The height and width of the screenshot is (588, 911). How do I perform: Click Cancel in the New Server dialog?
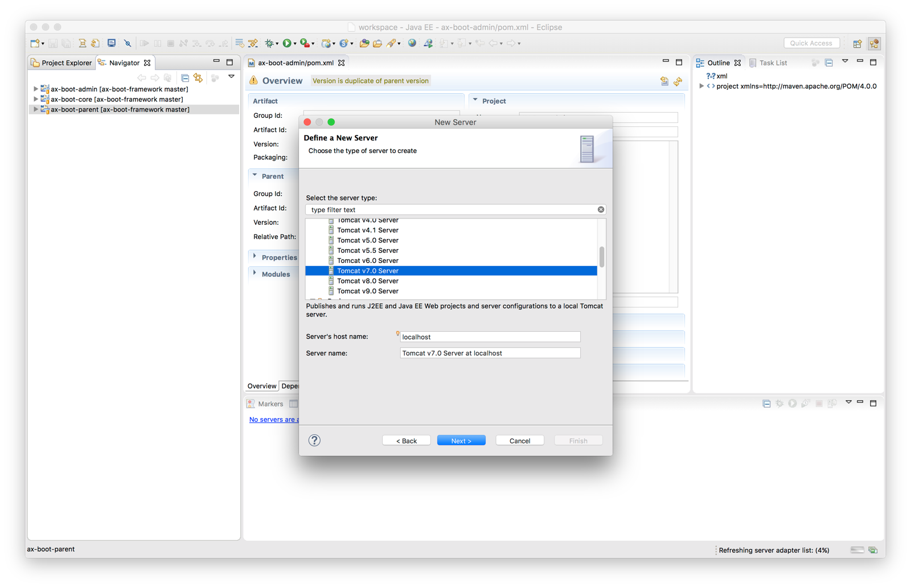(520, 441)
